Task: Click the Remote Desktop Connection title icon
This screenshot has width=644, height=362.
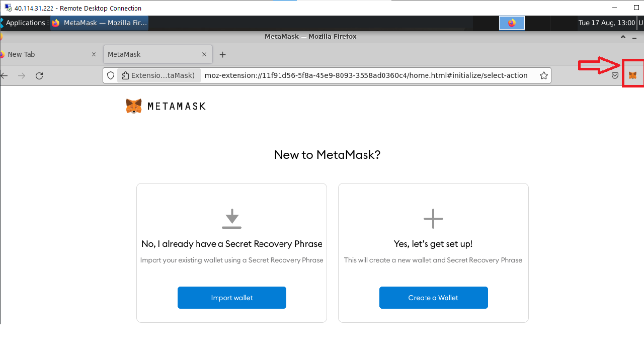Action: tap(8, 8)
